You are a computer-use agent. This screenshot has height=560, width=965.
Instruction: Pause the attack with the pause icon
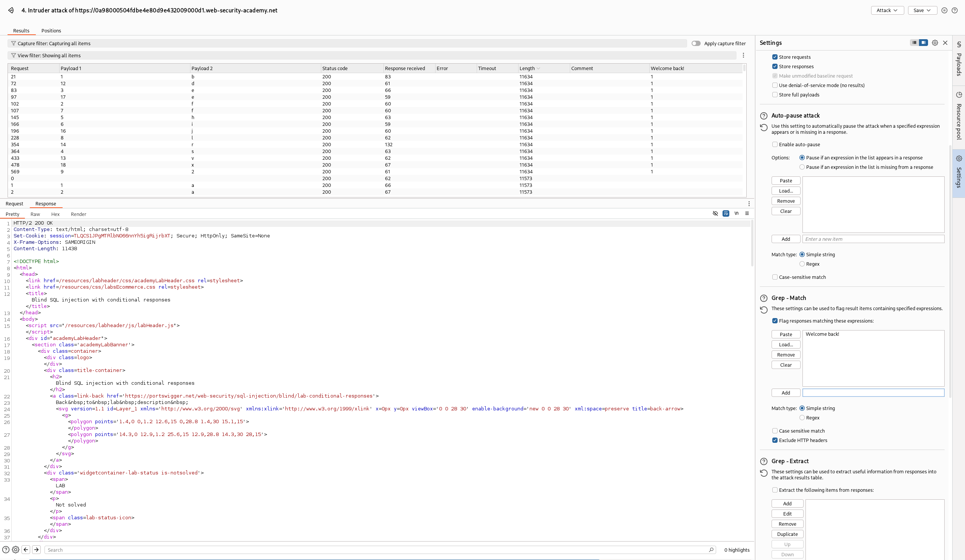point(944,10)
